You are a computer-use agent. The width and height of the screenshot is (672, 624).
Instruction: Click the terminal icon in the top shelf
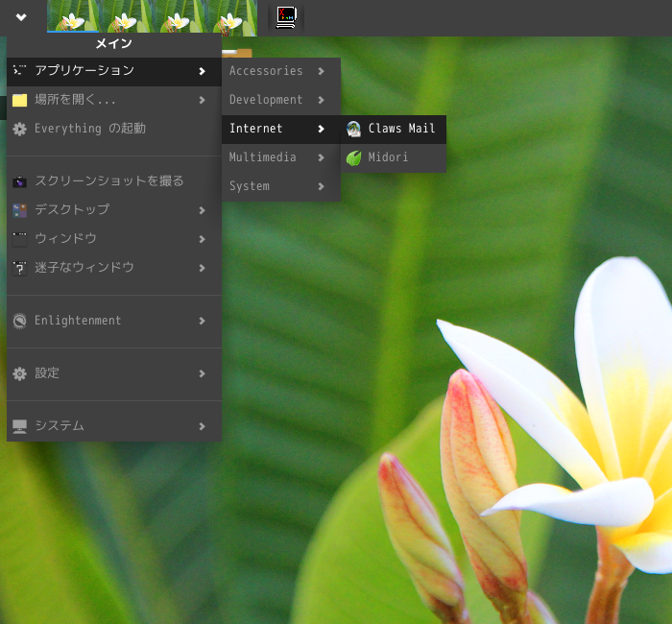tap(286, 17)
